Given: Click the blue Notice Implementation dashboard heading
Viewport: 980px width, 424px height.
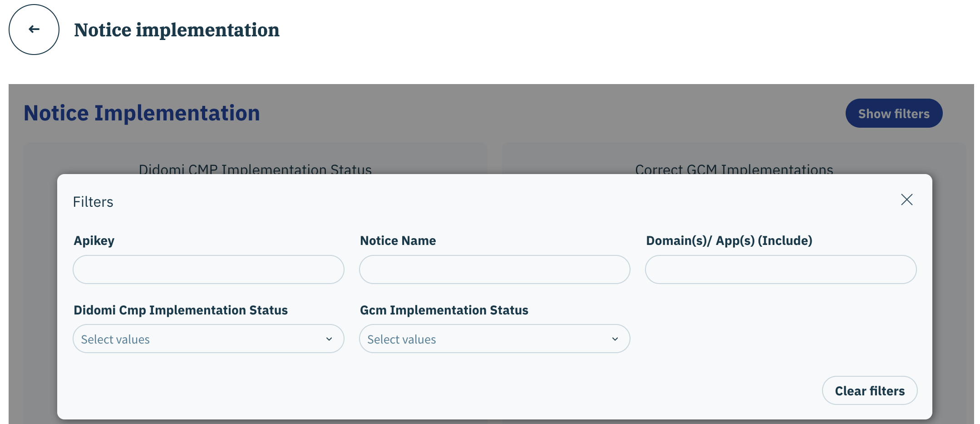Looking at the screenshot, I should (142, 113).
